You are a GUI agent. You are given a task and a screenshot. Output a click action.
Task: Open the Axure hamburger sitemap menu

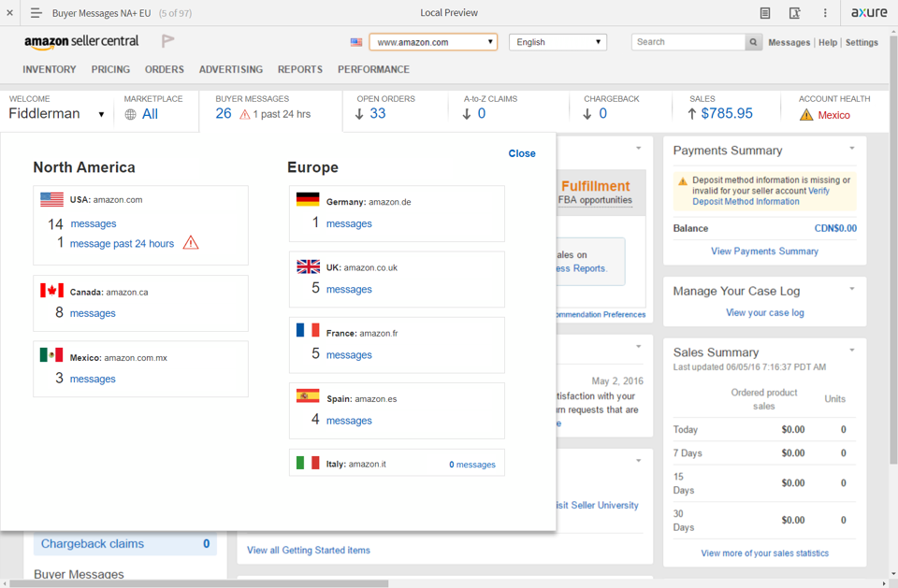pyautogui.click(x=36, y=12)
